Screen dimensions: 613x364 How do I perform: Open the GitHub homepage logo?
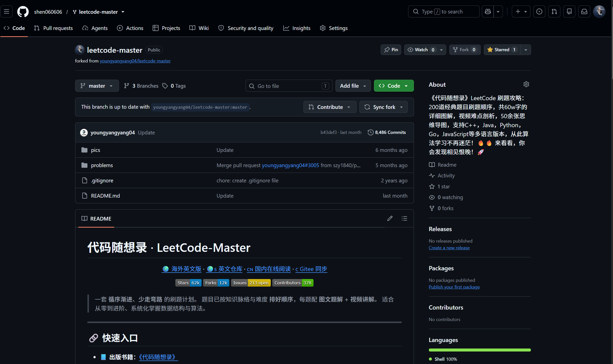[x=23, y=12]
